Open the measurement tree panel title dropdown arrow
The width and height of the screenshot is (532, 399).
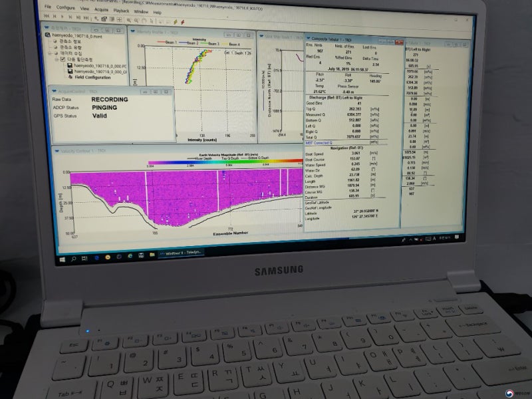(47, 27)
